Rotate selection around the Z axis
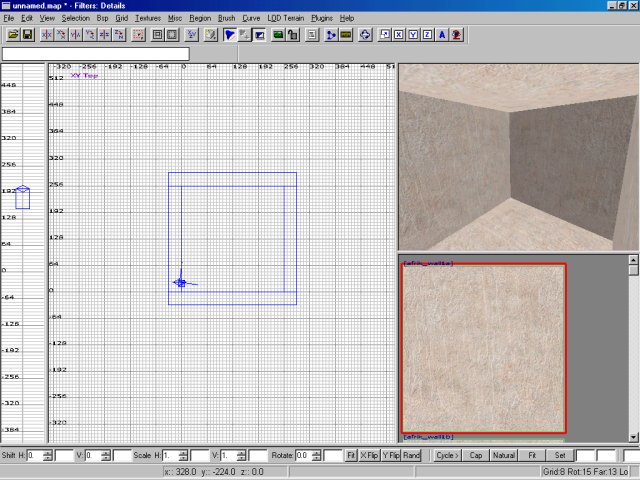 [x=121, y=34]
